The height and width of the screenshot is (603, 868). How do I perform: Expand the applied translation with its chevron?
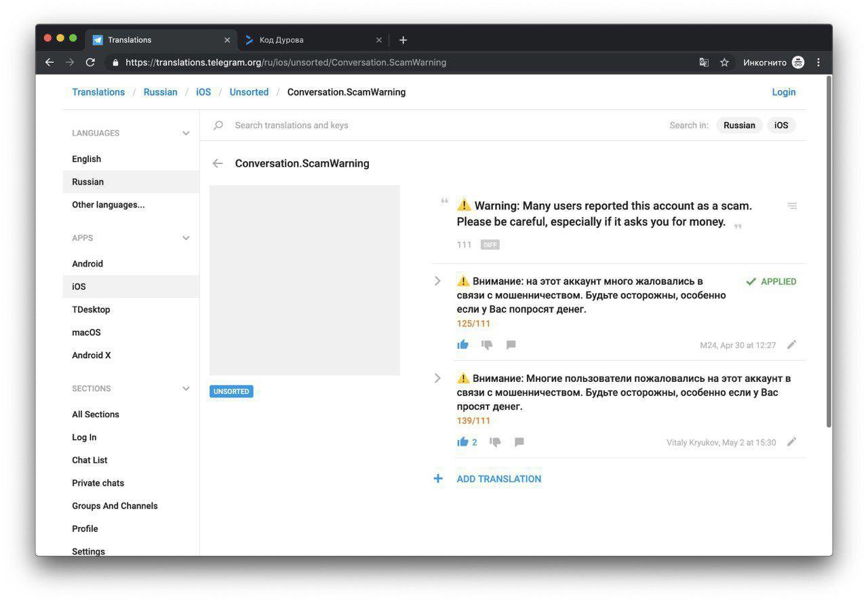tap(437, 281)
